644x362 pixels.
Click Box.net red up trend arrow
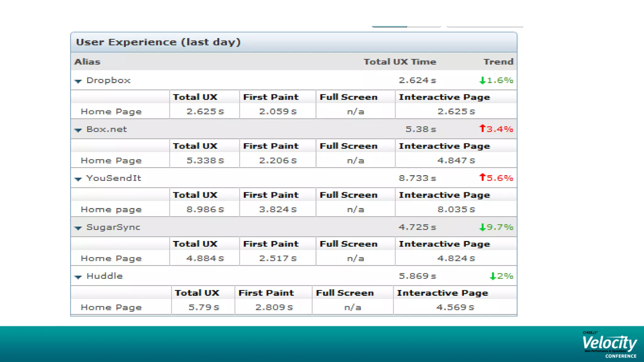pos(482,129)
